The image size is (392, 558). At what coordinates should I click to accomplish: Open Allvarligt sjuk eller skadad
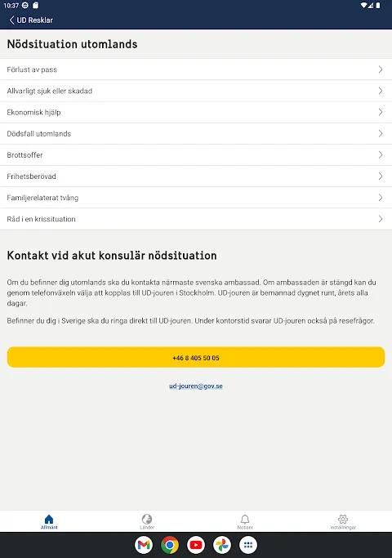pos(196,91)
